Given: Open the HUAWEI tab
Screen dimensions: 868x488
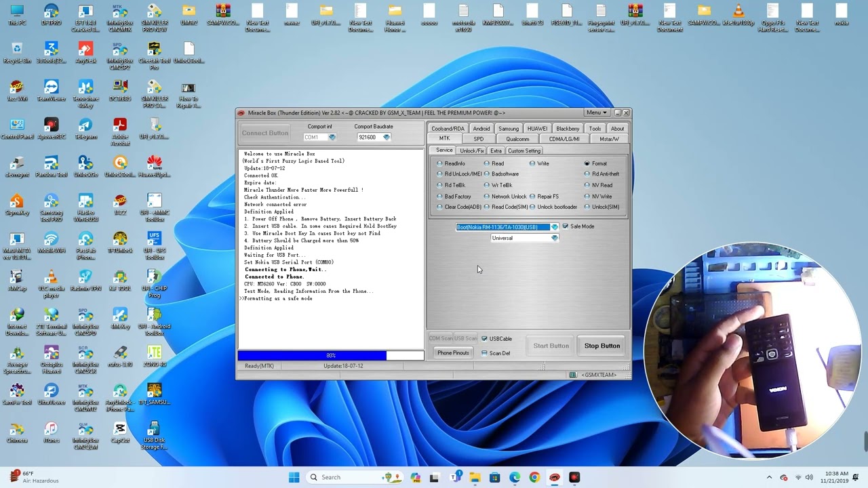Looking at the screenshot, I should (537, 129).
